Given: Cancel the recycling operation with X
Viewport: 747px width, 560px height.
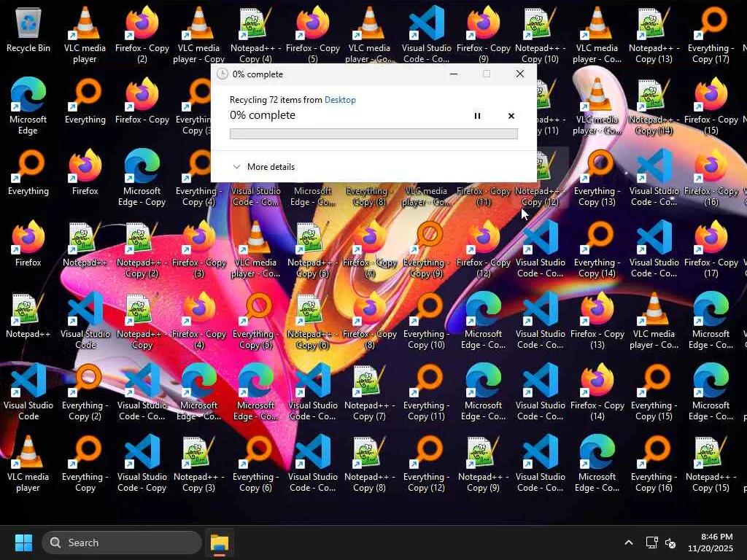Looking at the screenshot, I should click(511, 116).
